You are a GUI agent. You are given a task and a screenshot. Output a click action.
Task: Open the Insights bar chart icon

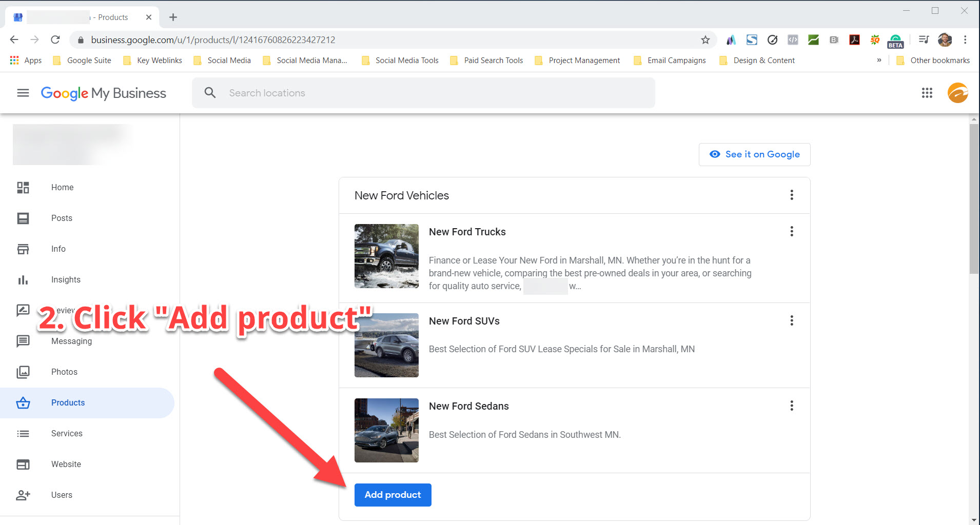coord(23,279)
